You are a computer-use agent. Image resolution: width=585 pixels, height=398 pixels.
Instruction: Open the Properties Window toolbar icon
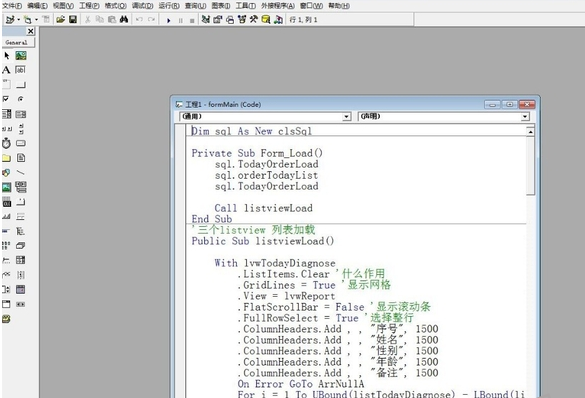coord(218,19)
